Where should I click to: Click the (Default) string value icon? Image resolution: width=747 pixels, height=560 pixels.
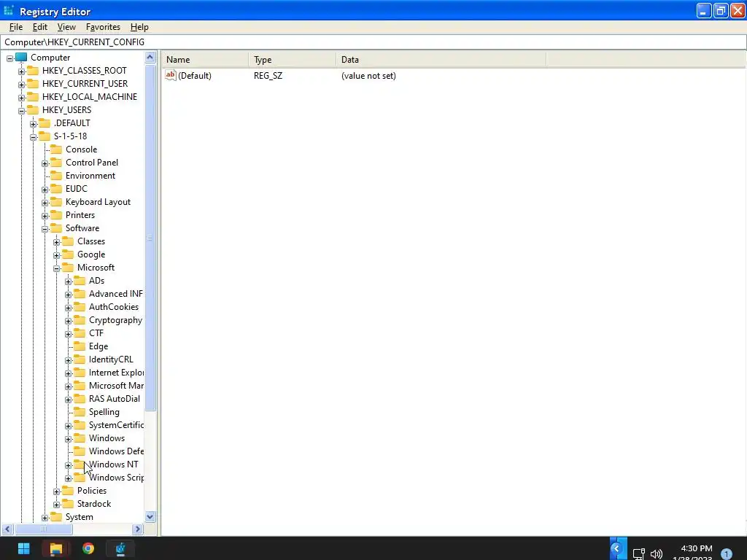pyautogui.click(x=171, y=75)
